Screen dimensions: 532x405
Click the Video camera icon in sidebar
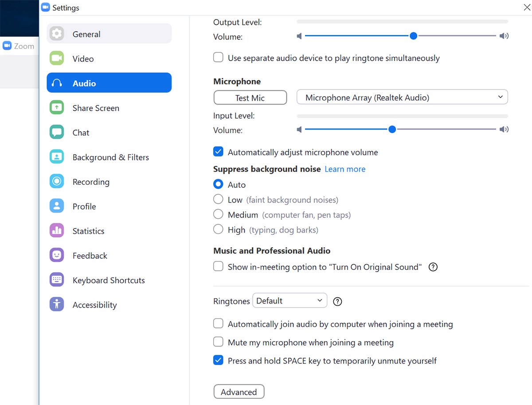click(57, 58)
